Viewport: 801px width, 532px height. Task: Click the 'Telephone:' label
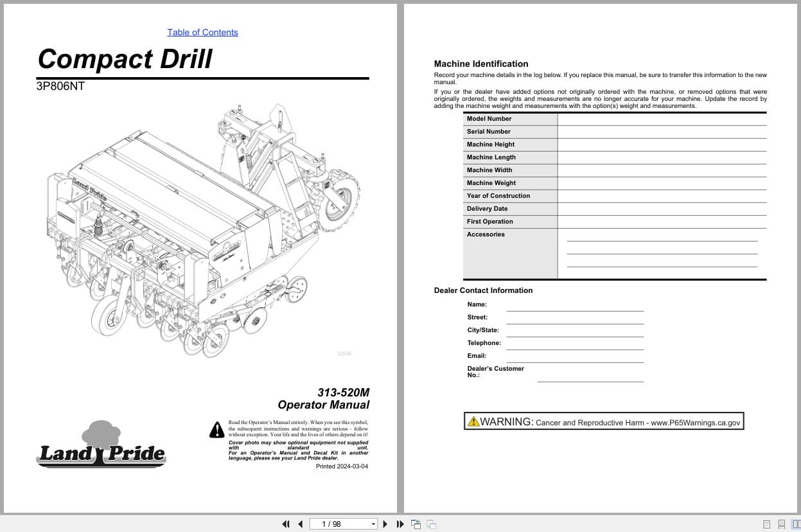tap(484, 343)
